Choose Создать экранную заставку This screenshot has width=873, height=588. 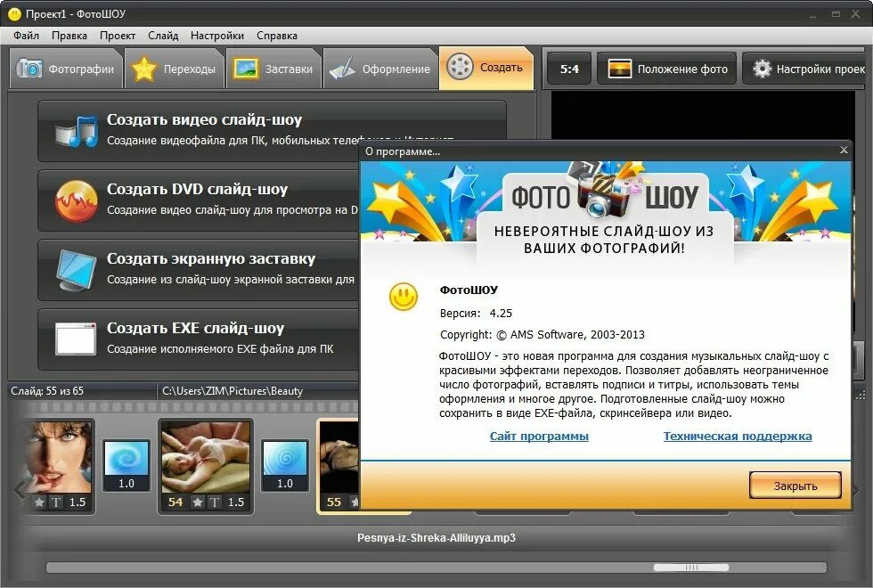(199, 270)
